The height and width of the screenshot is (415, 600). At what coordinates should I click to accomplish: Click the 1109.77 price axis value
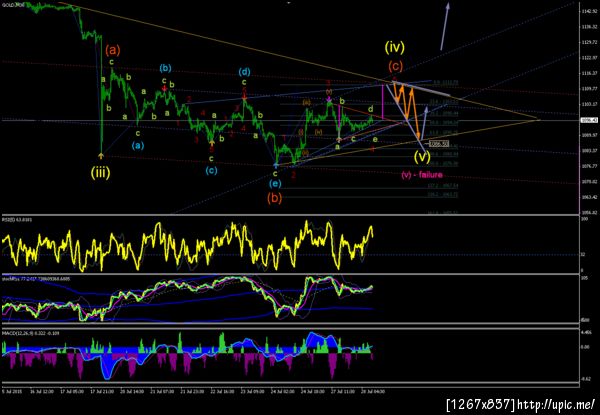[x=589, y=88]
